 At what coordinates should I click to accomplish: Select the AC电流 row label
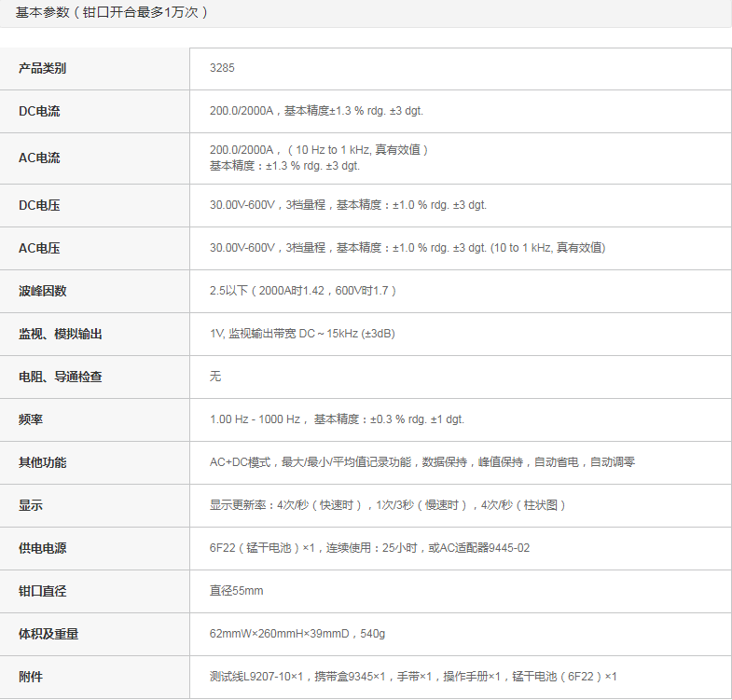coord(39,158)
